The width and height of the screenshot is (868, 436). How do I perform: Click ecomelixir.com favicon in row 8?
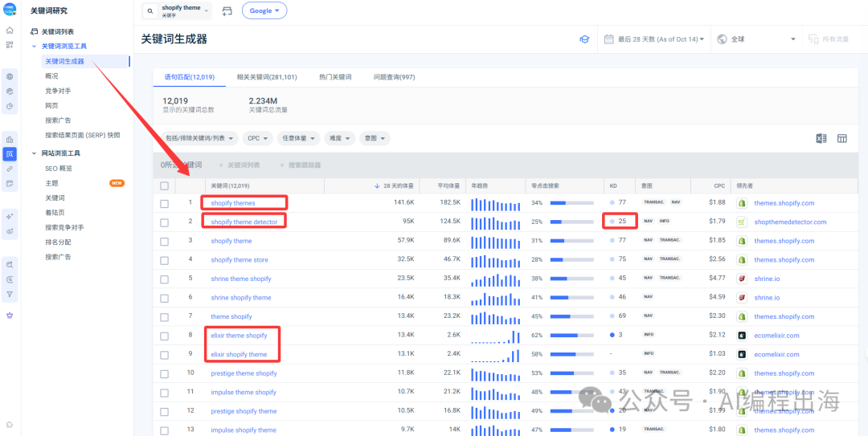(x=741, y=336)
